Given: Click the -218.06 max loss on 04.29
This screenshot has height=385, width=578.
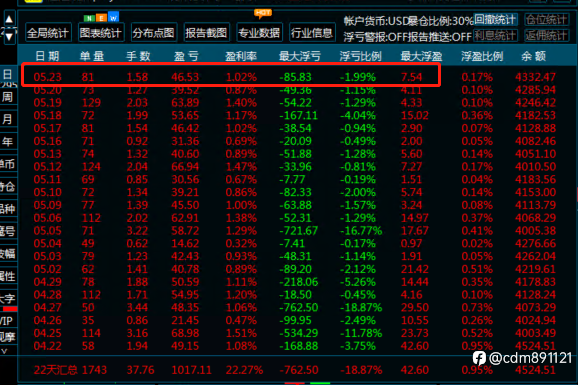Looking at the screenshot, I should click(298, 282).
